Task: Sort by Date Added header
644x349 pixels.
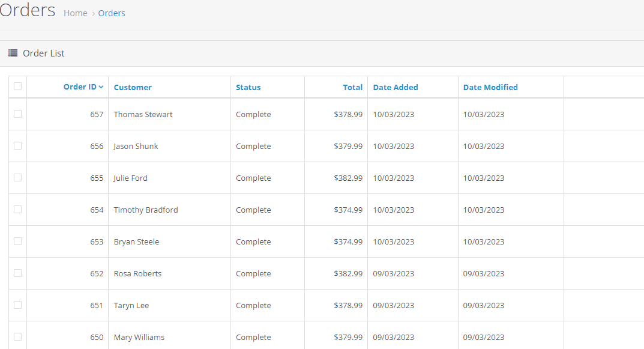Action: tap(395, 87)
